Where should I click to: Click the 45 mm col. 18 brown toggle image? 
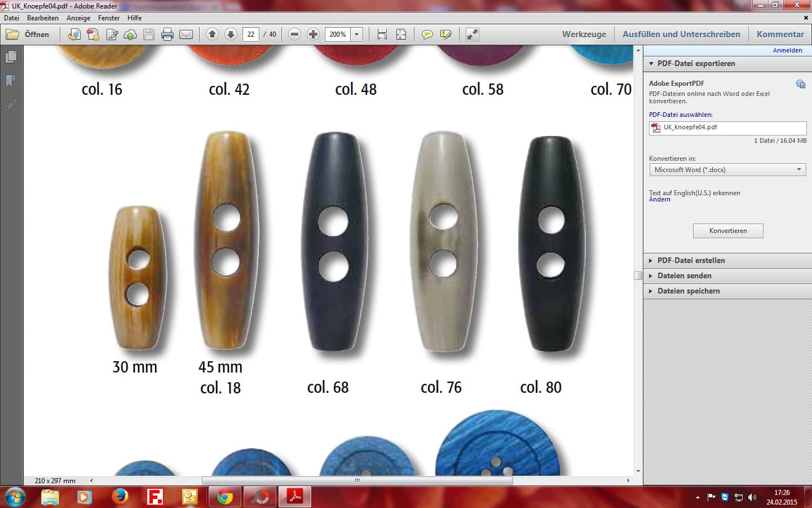tap(226, 240)
